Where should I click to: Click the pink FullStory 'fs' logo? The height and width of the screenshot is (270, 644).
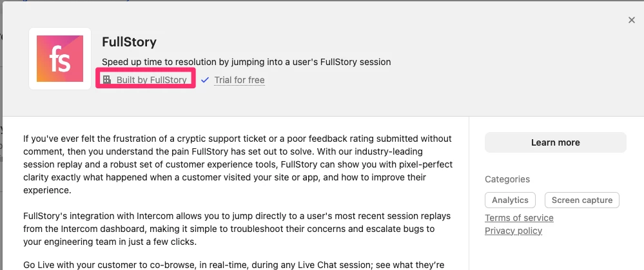(60, 59)
